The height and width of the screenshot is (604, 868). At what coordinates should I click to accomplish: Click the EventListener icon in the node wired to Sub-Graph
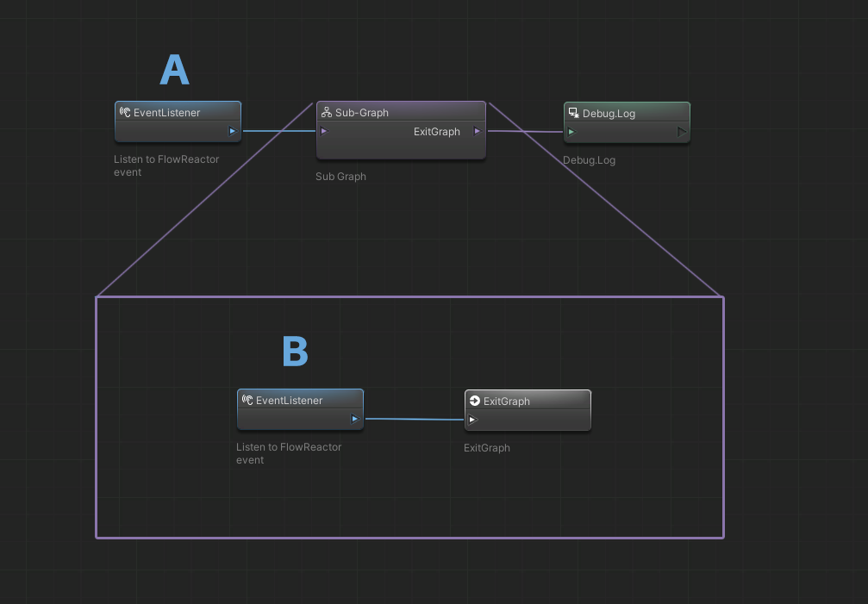click(x=125, y=113)
